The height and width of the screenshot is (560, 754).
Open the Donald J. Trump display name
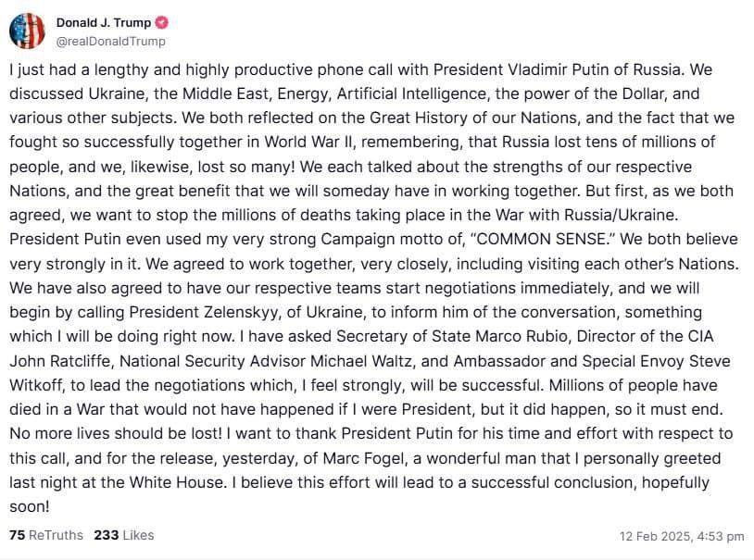pyautogui.click(x=105, y=22)
